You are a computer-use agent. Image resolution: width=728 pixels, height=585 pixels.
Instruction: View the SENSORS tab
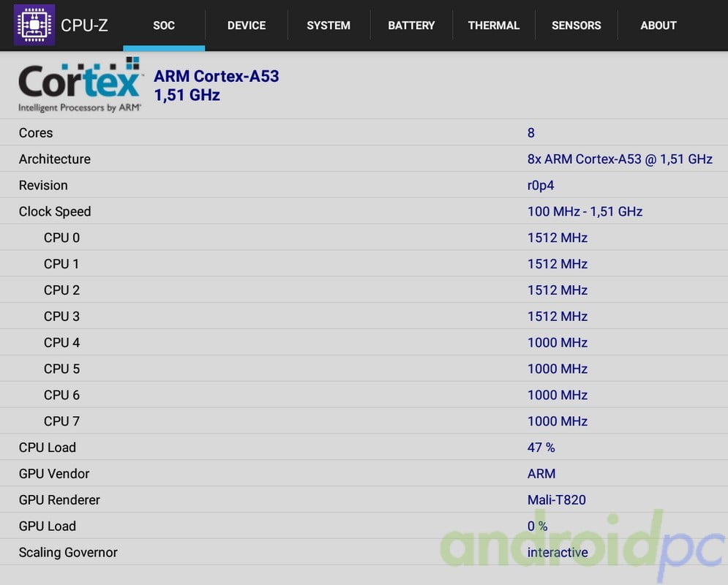pyautogui.click(x=576, y=26)
